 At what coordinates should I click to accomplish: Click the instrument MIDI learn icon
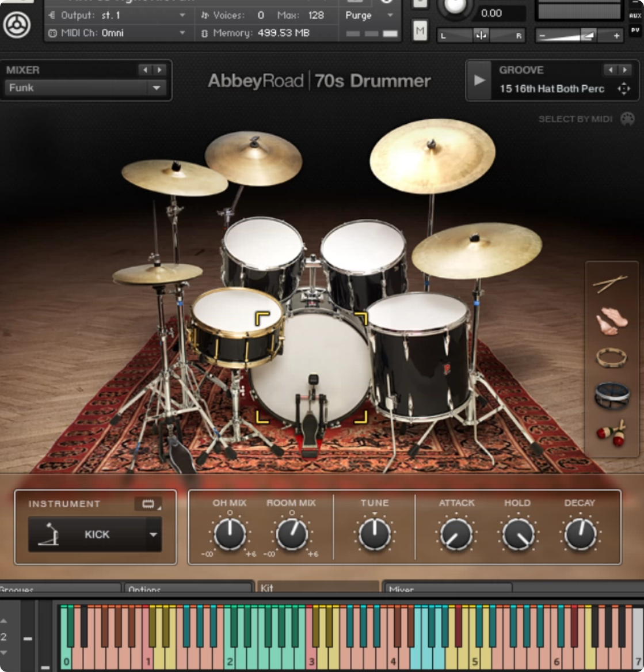pyautogui.click(x=148, y=504)
